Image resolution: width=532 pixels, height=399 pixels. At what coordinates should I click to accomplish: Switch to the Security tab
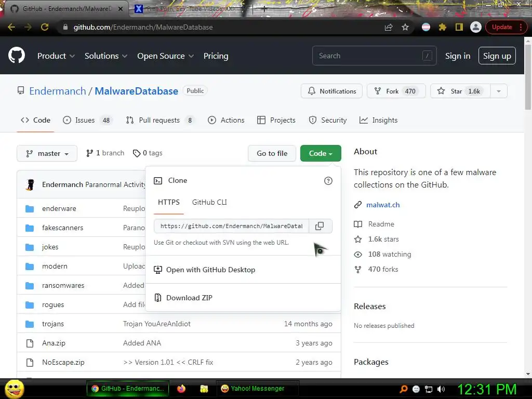[x=328, y=120]
